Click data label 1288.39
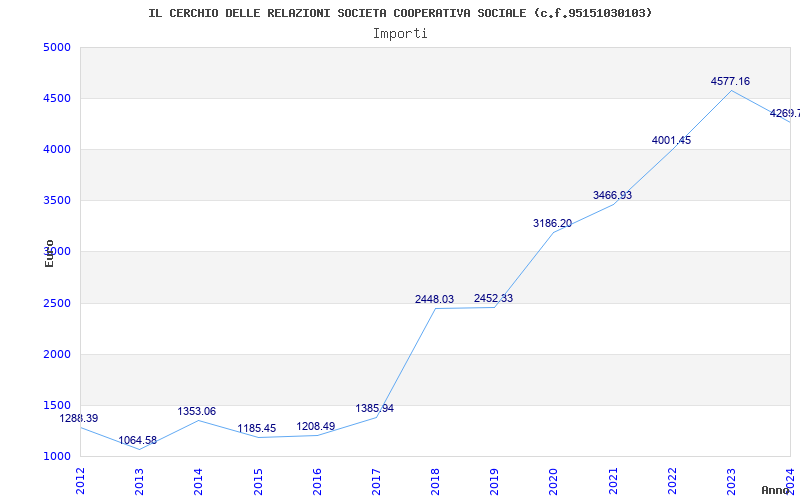 (79, 418)
